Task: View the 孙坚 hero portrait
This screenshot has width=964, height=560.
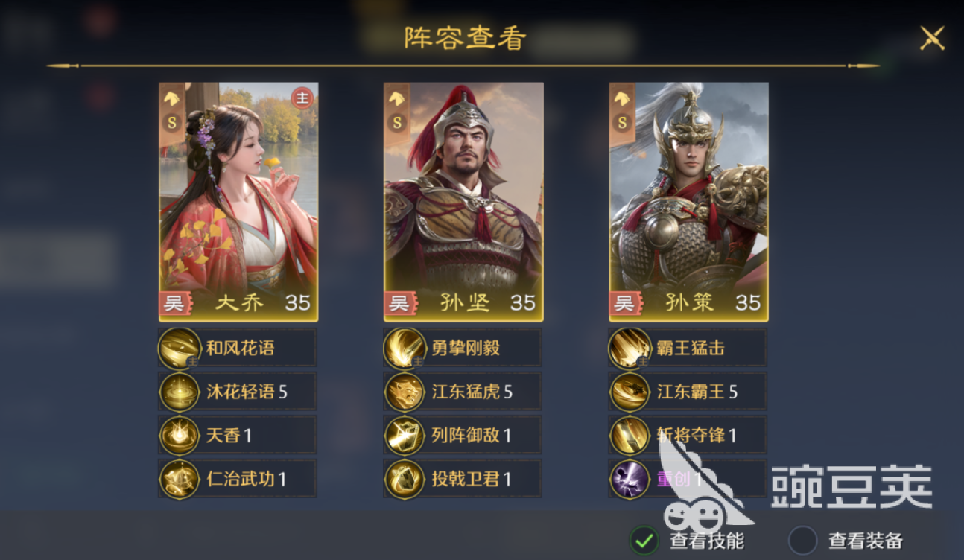Action: [x=463, y=202]
